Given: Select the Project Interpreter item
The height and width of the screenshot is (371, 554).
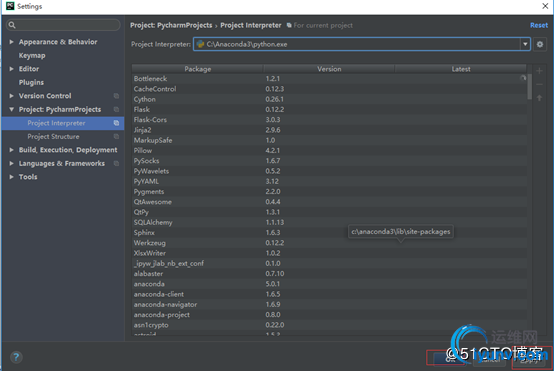Looking at the screenshot, I should point(63,123).
